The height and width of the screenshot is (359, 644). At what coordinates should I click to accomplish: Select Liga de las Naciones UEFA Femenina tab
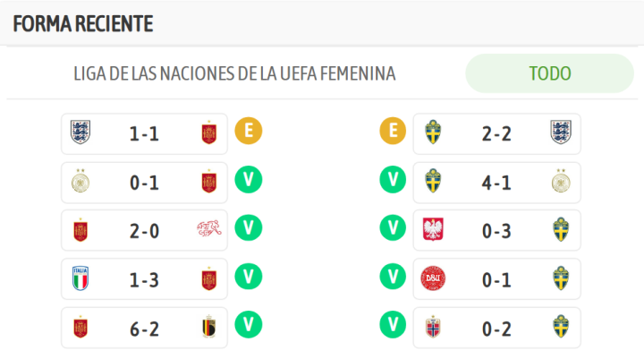[x=234, y=73]
